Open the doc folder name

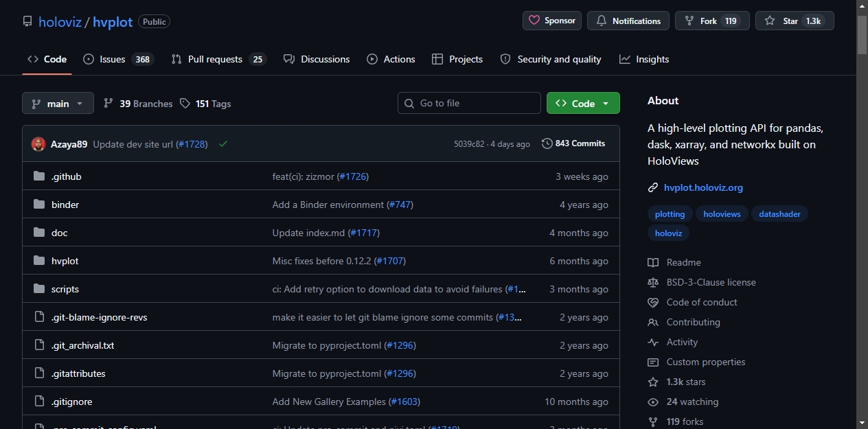(60, 233)
